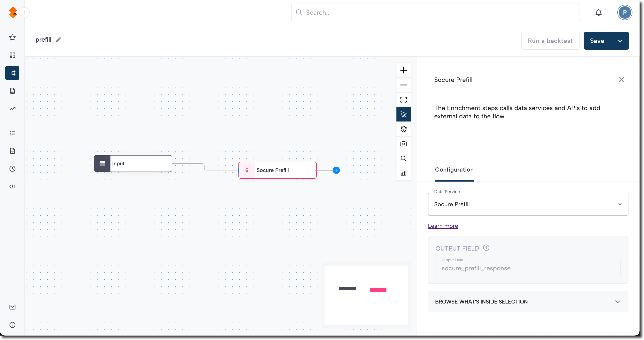Click the Output Field text input
This screenshot has width=644, height=340.
528,268
